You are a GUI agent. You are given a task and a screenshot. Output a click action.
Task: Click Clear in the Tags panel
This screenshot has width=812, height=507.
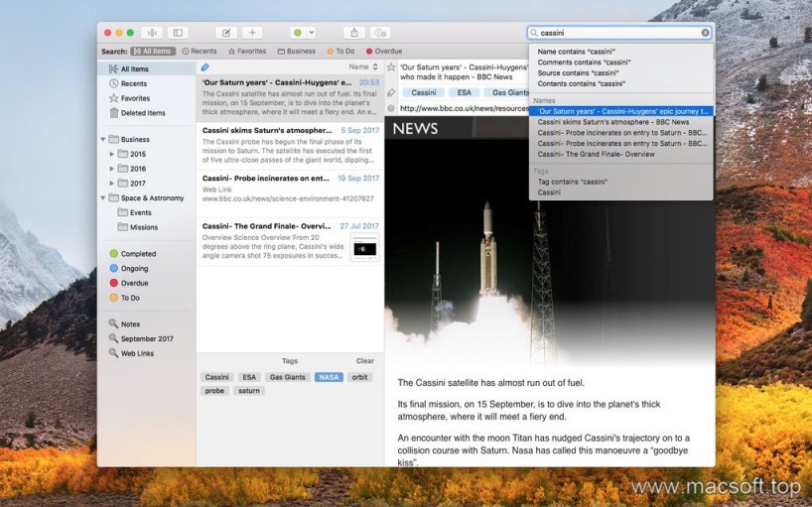click(x=365, y=361)
